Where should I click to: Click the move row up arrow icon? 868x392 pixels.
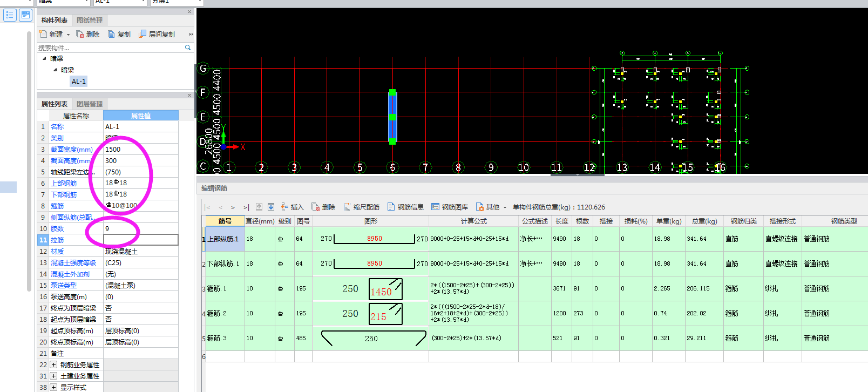(x=259, y=207)
